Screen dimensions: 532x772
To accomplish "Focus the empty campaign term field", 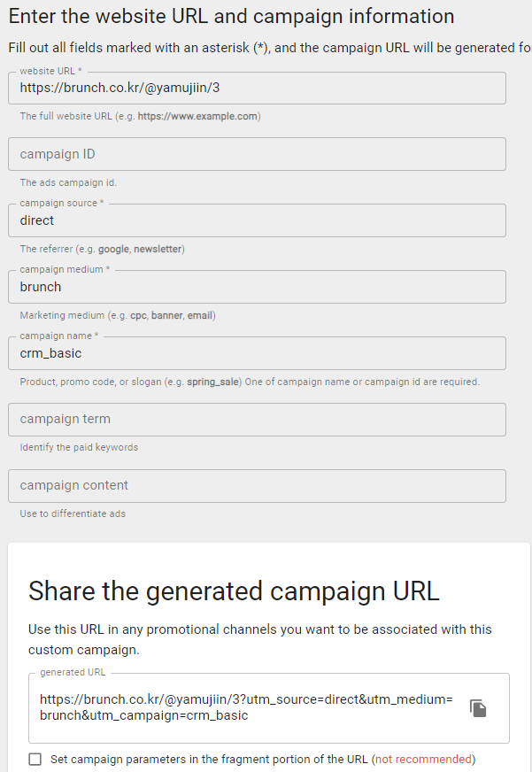I will click(257, 420).
